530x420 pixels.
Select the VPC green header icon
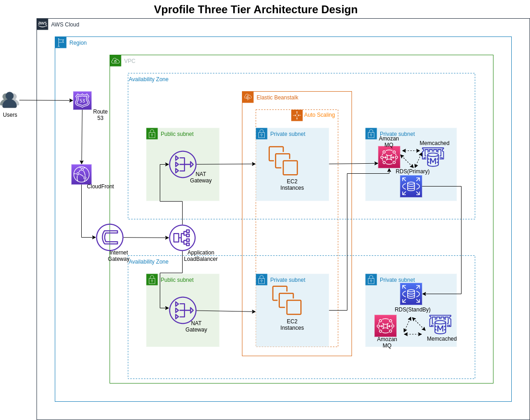coord(115,60)
